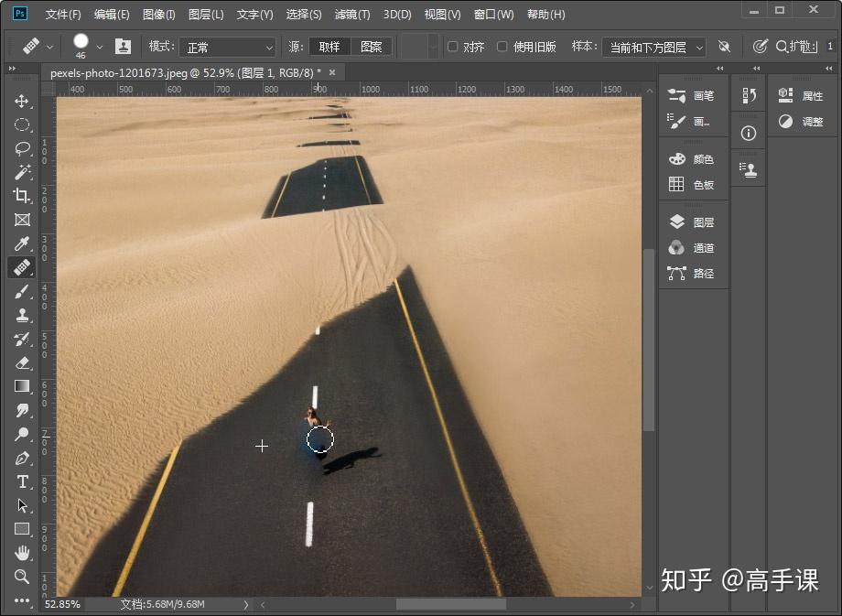
Task: Select the Eyedropper tool
Action: coord(22,243)
